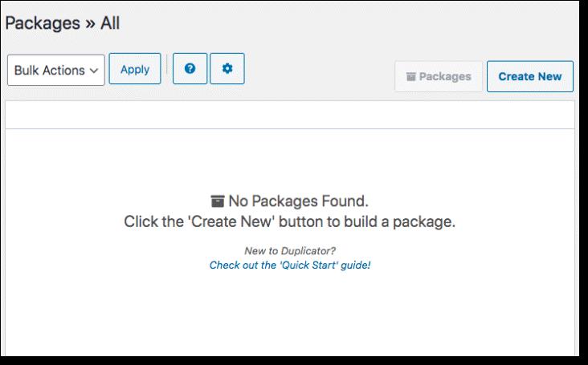Image resolution: width=588 pixels, height=365 pixels.
Task: Create a new package with Create New
Action: click(530, 76)
